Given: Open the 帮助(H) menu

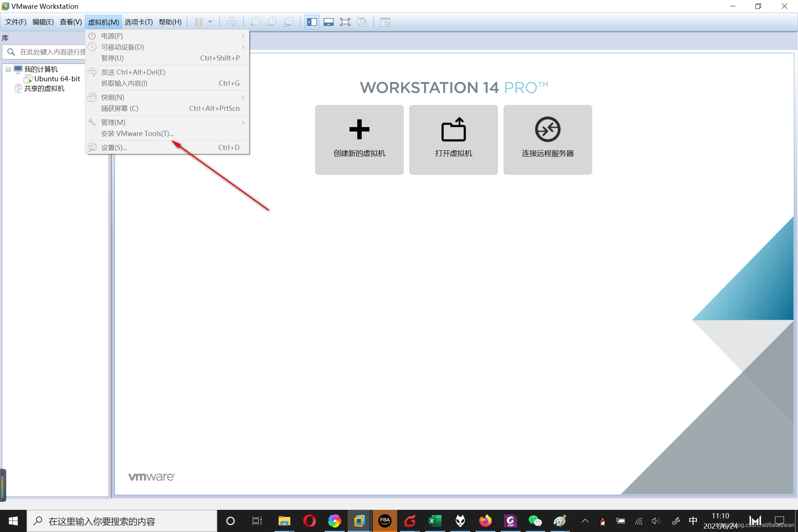Looking at the screenshot, I should [170, 22].
